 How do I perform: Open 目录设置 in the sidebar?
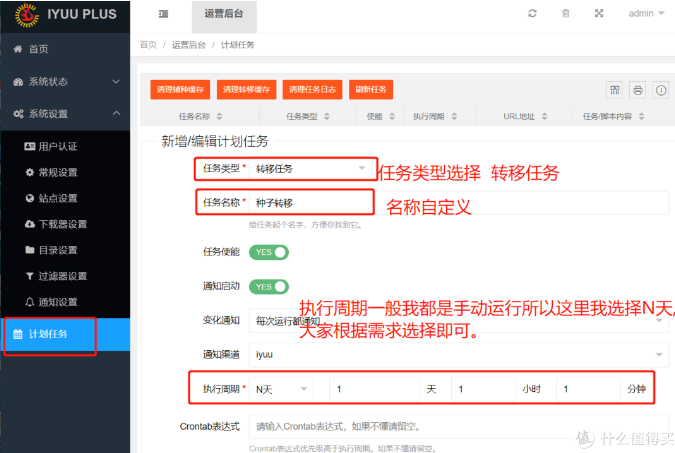pos(65,250)
